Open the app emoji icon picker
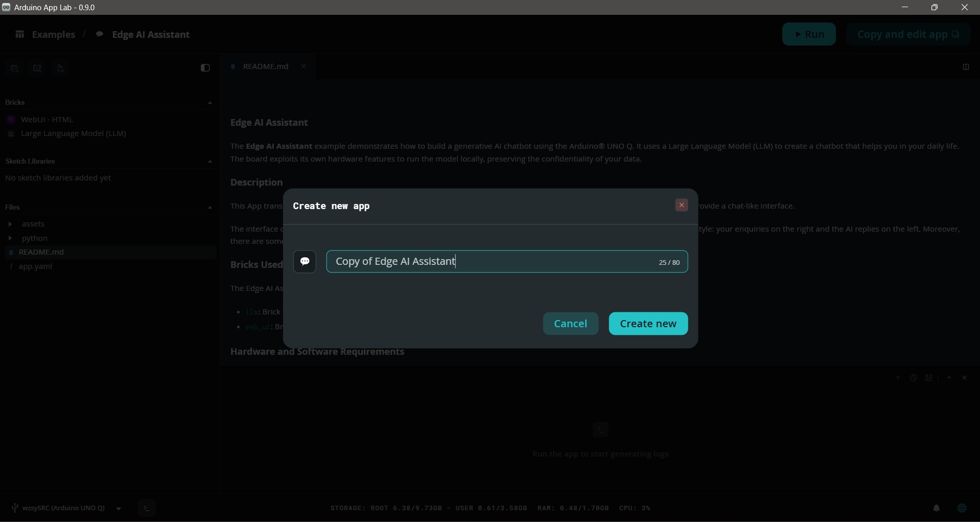Screen dimensions: 980x522 pyautogui.click(x=305, y=262)
